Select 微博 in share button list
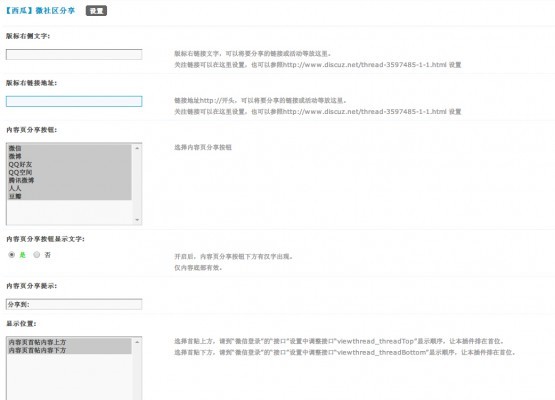This screenshot has height=400, width=555. [x=70, y=156]
